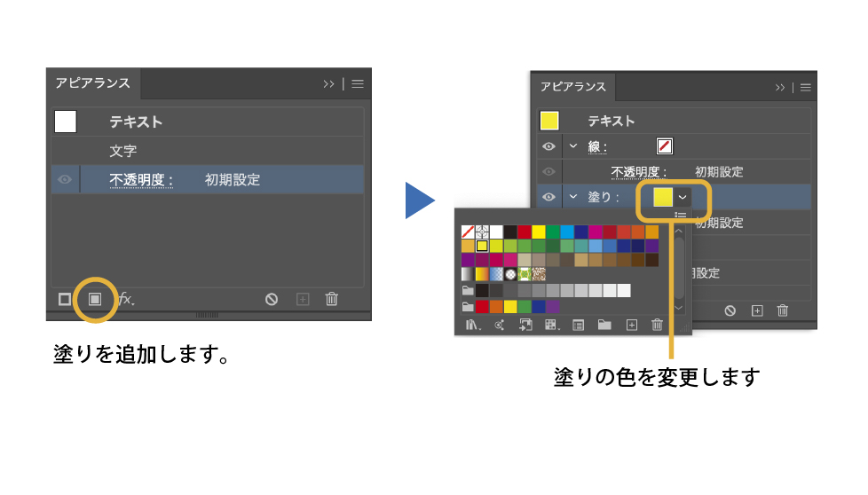Viewport: 868px width, 495px height.
Task: Open 不透明度 link under 線 row
Action: coord(638,172)
